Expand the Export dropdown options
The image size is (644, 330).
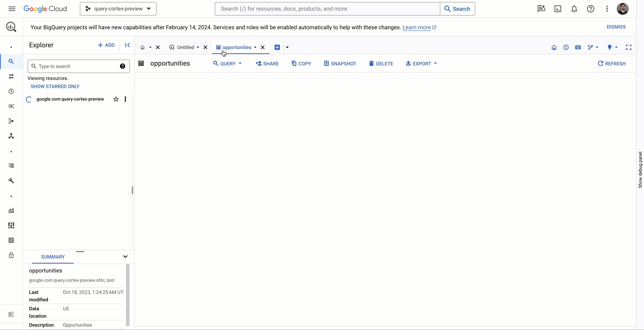tap(436, 64)
